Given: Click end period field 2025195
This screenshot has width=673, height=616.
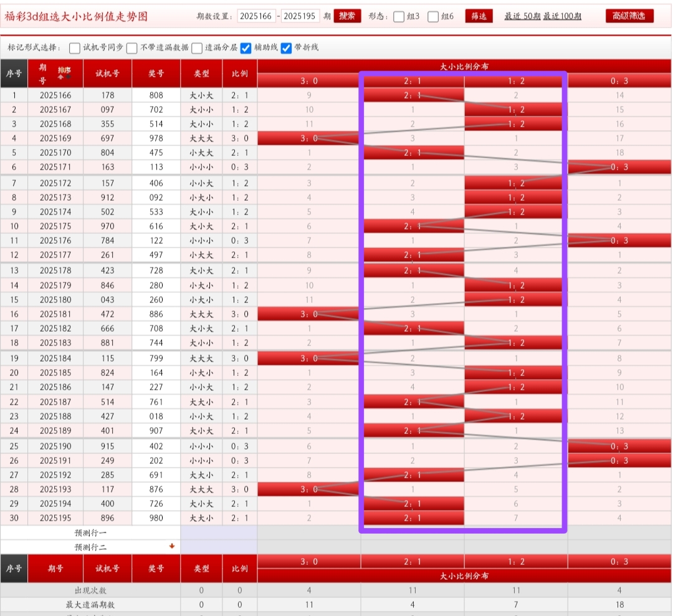Looking at the screenshot, I should click(300, 16).
